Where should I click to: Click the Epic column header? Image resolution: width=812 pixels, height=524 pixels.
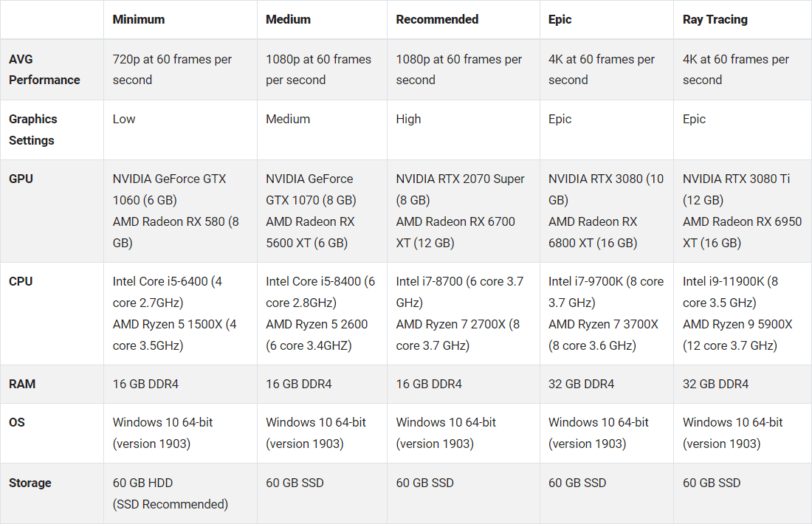tap(560, 20)
